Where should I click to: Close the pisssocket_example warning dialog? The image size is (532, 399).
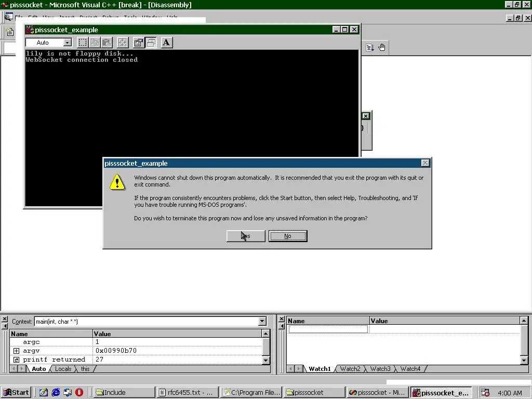pos(425,163)
